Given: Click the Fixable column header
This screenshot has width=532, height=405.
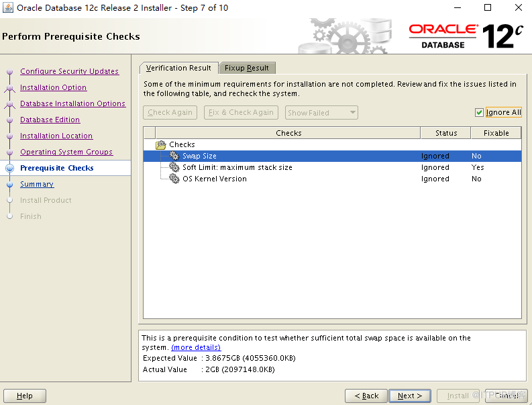Looking at the screenshot, I should click(496, 133).
